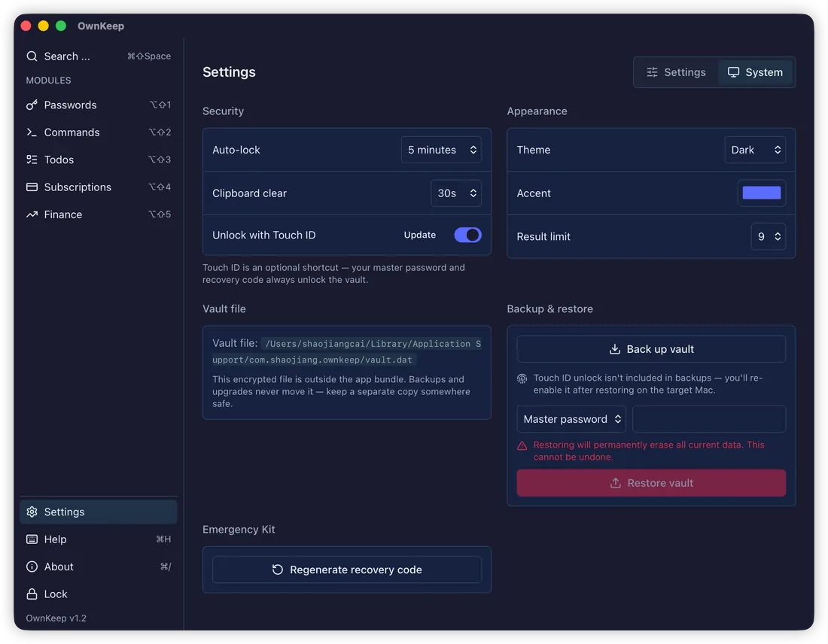Switch to the Settings tab

point(677,72)
